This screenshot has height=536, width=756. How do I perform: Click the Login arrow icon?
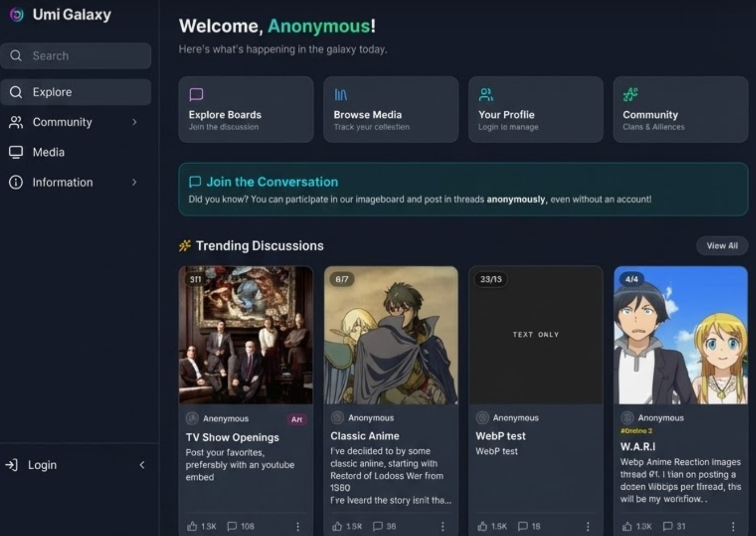(x=12, y=465)
